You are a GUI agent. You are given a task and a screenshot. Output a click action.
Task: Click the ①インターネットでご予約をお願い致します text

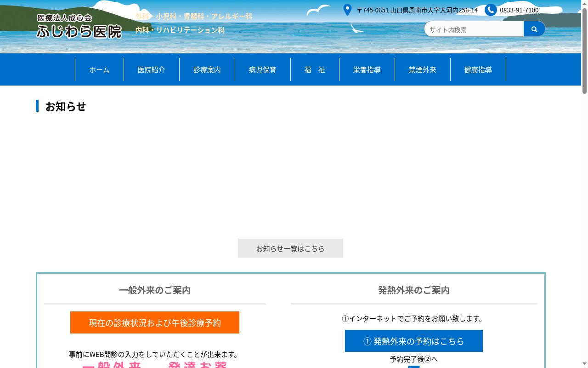pyautogui.click(x=414, y=318)
